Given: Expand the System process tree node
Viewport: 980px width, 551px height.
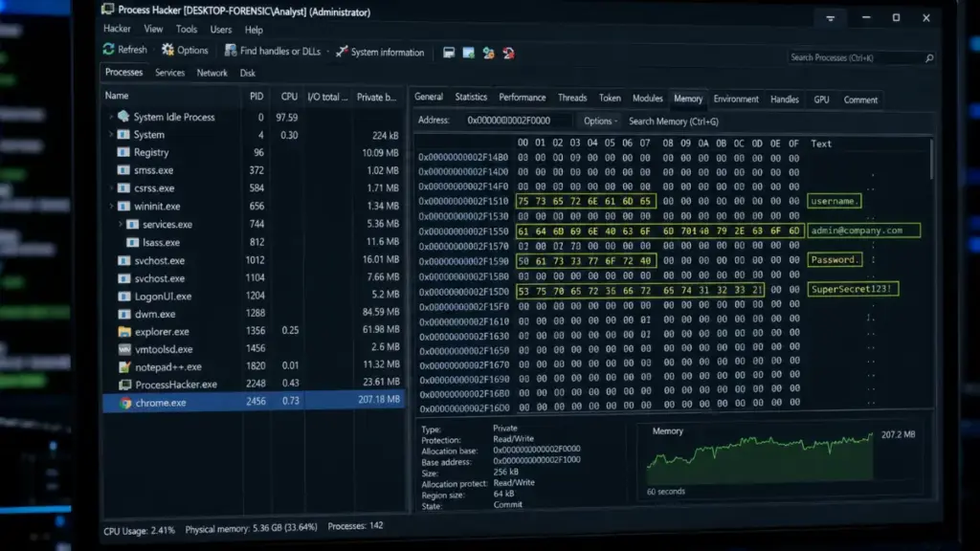Looking at the screenshot, I should [111, 134].
